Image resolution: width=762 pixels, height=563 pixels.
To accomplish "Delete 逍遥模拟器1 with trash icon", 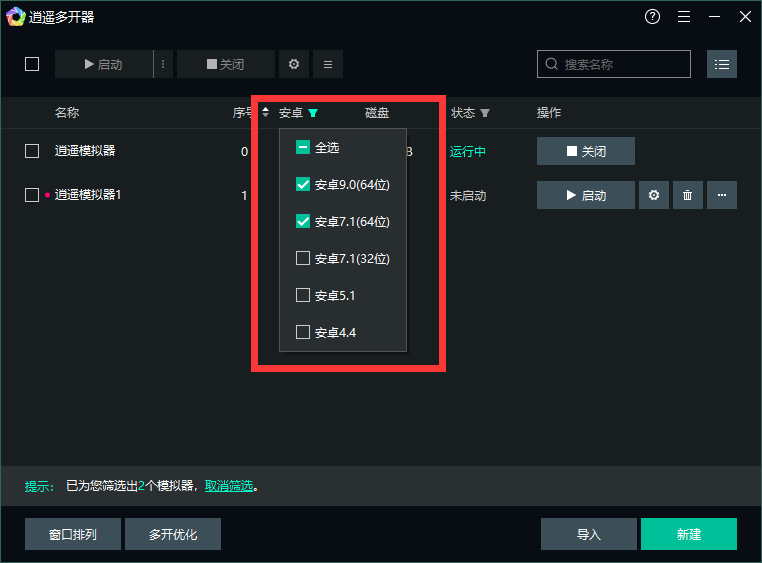I will pos(687,195).
